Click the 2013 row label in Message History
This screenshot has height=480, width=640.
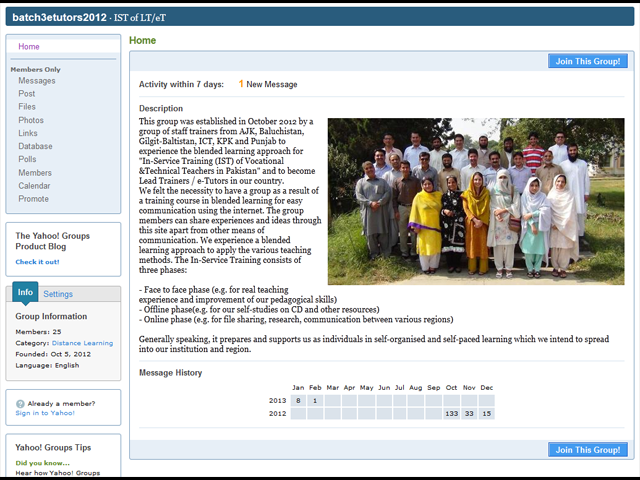click(x=278, y=400)
